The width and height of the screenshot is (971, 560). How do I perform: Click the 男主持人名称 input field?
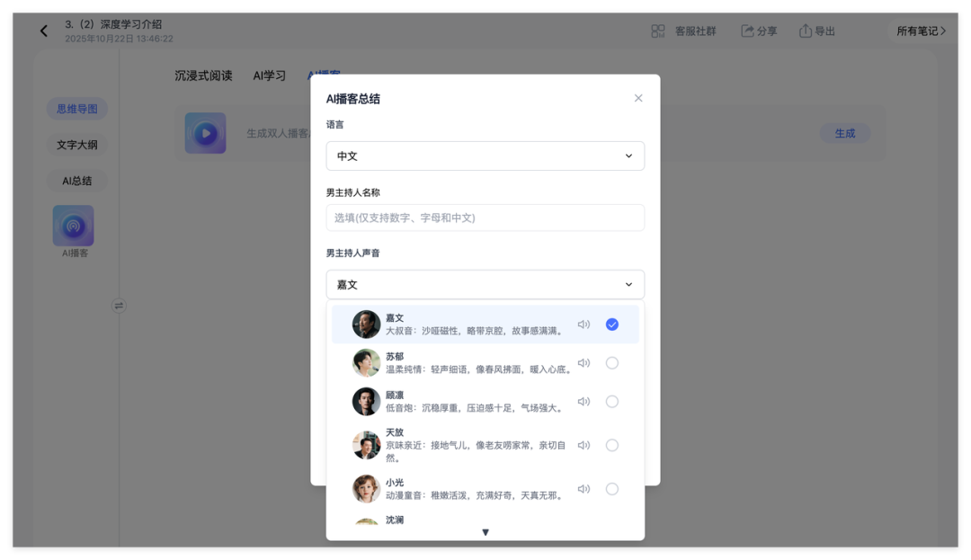[485, 218]
